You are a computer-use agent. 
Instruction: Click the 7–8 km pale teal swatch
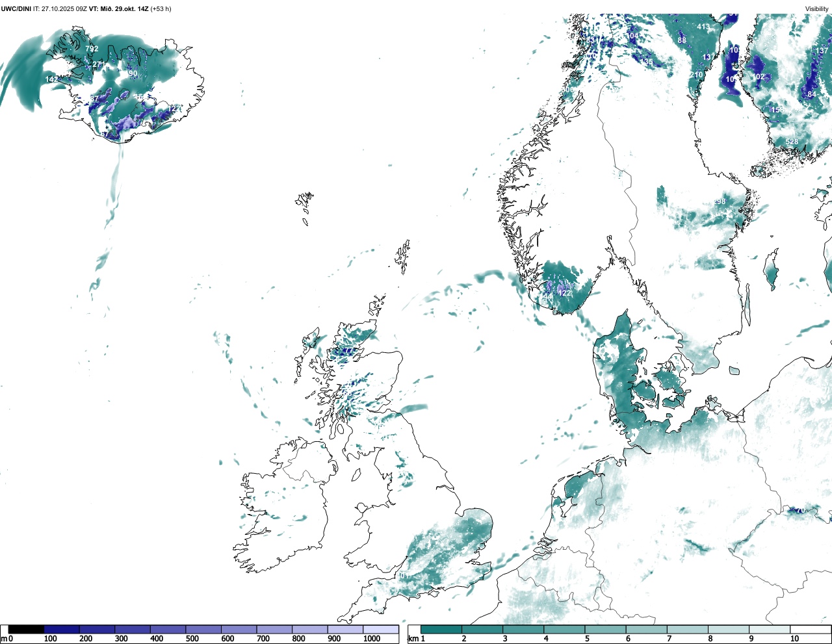688,629
